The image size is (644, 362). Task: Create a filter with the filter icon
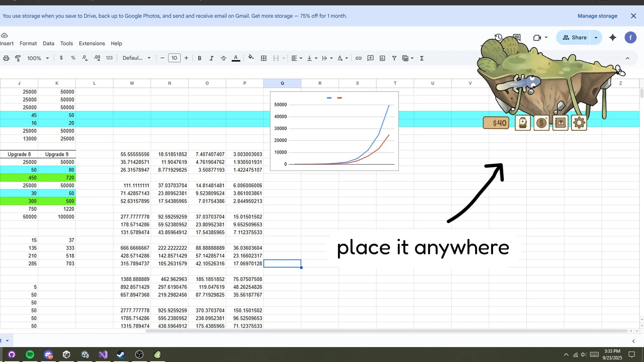(394, 58)
